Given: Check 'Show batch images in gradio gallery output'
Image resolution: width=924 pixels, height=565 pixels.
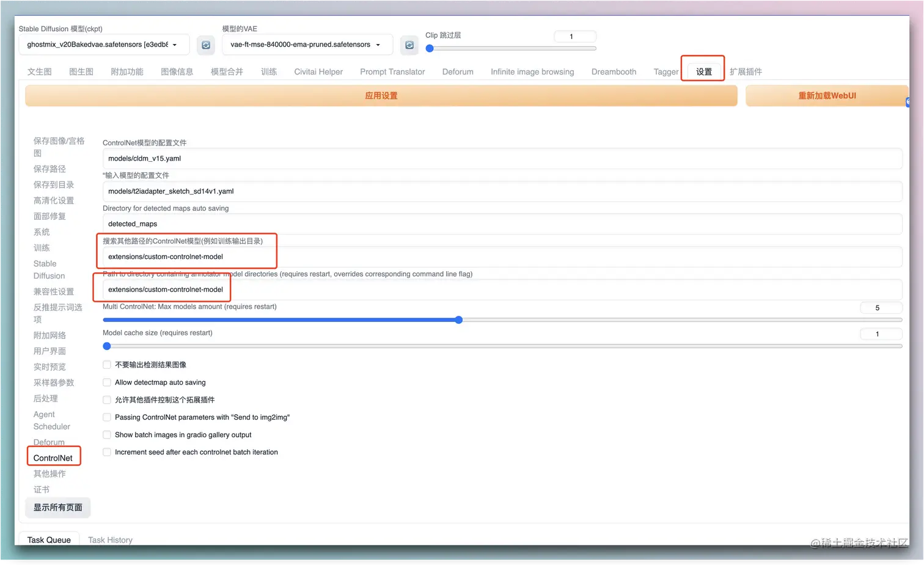Looking at the screenshot, I should [x=107, y=435].
